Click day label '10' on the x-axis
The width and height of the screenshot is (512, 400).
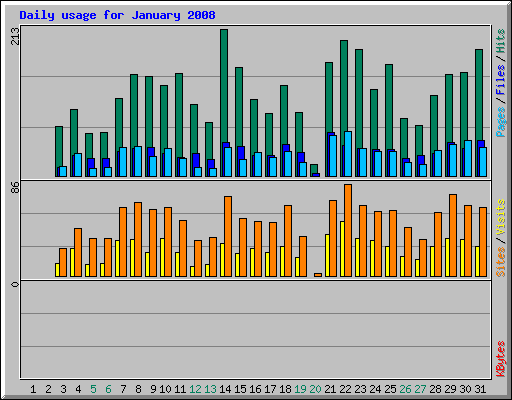(165, 389)
